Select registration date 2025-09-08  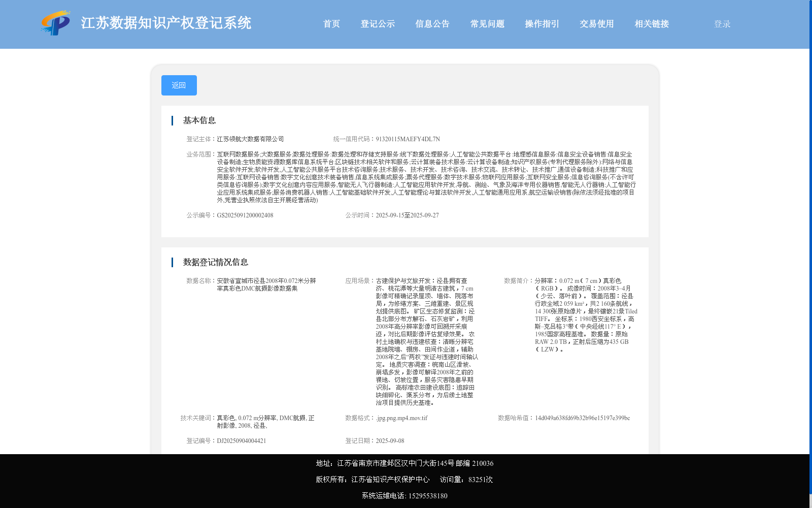390,441
